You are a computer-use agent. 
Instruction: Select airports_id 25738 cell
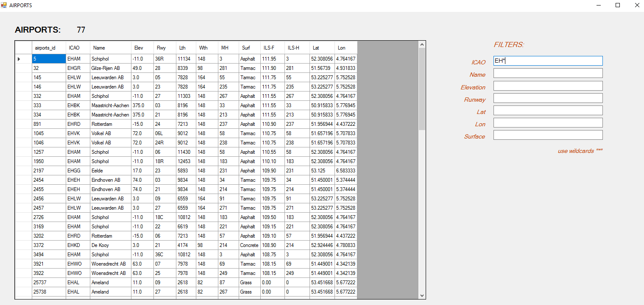tap(49, 292)
